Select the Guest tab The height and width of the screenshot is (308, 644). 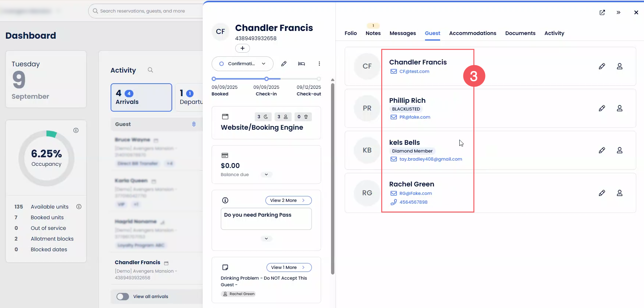point(432,33)
